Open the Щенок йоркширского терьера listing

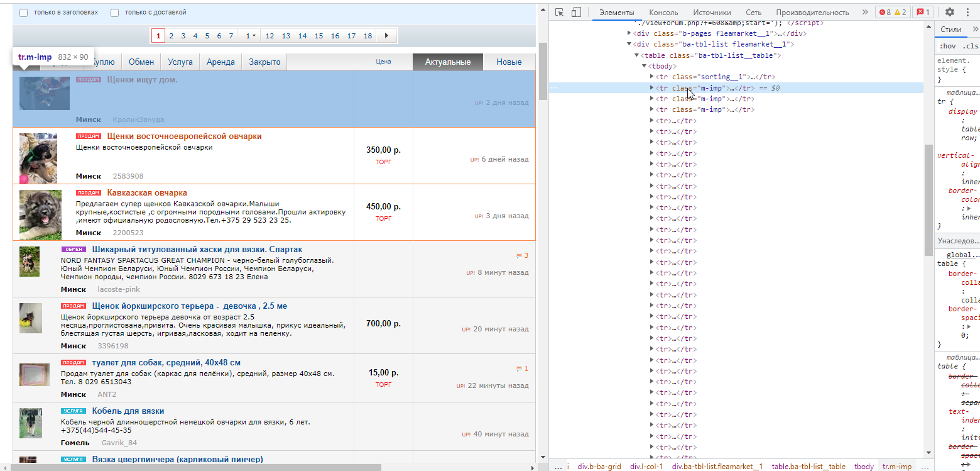[189, 306]
